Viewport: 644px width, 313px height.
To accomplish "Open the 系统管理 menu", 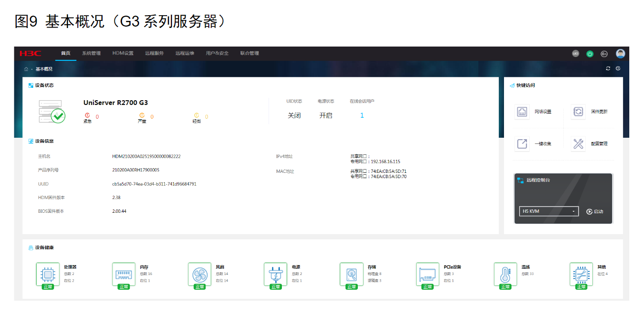I will (x=91, y=53).
